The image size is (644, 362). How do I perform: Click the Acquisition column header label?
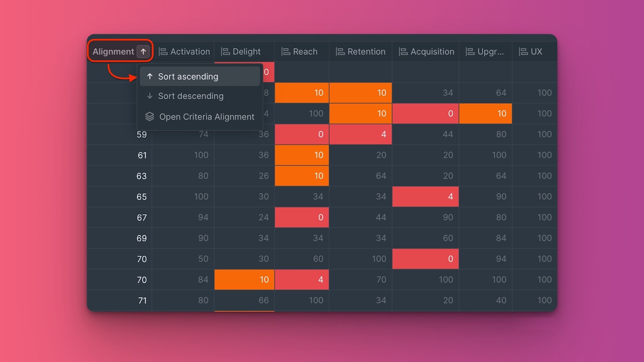pos(432,51)
